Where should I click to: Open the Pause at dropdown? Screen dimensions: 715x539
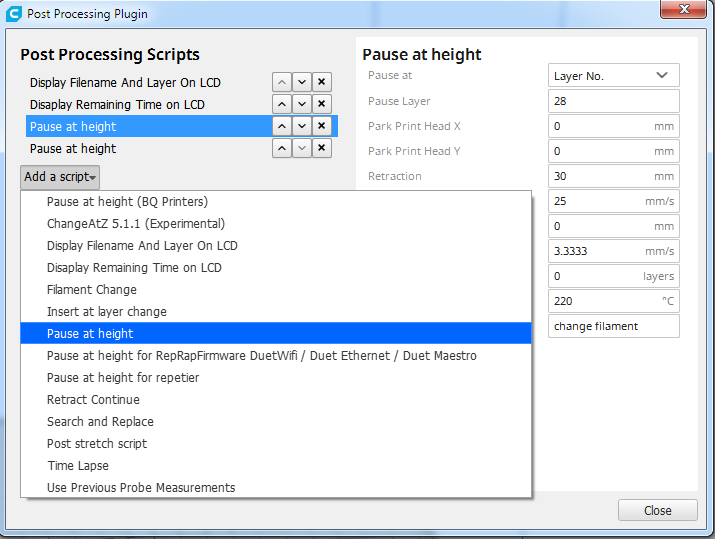click(613, 76)
